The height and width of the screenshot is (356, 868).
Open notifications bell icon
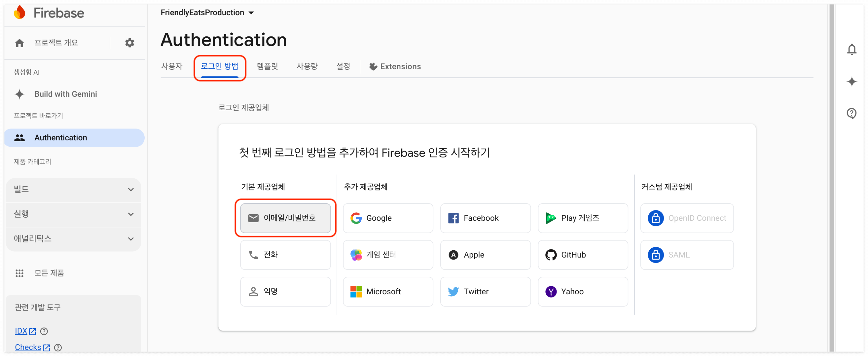(851, 49)
